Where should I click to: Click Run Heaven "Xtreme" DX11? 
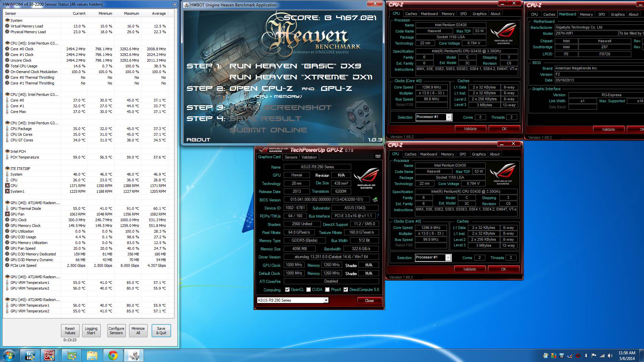tap(301, 77)
